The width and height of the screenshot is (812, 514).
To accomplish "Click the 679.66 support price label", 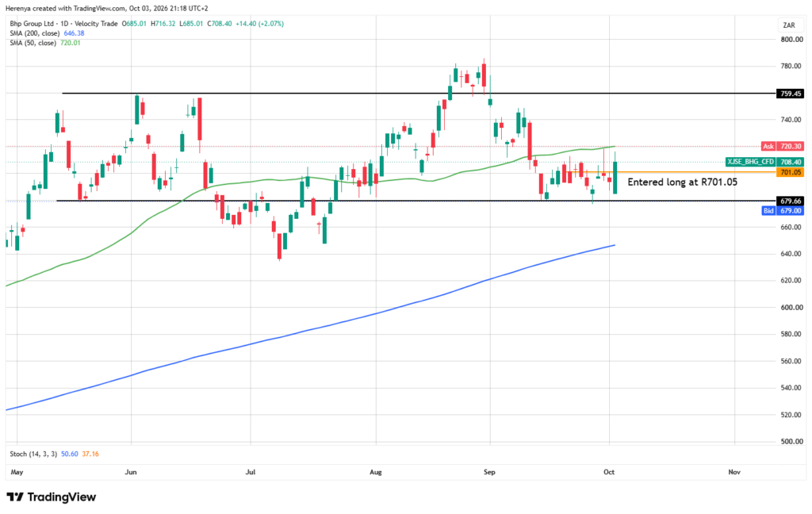I will tap(791, 201).
